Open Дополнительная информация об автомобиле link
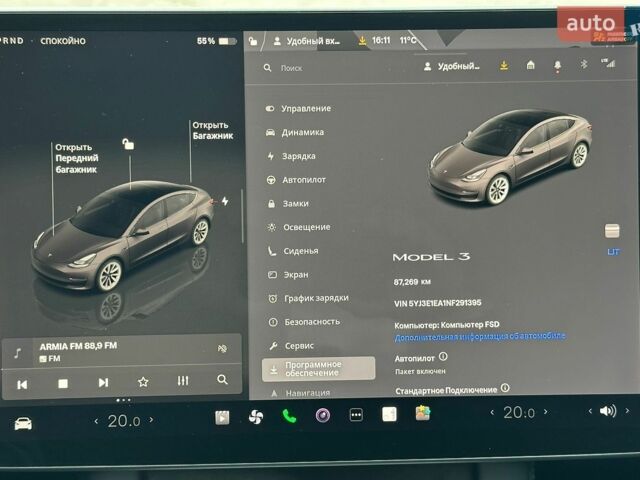The height and width of the screenshot is (480, 640). tap(480, 337)
